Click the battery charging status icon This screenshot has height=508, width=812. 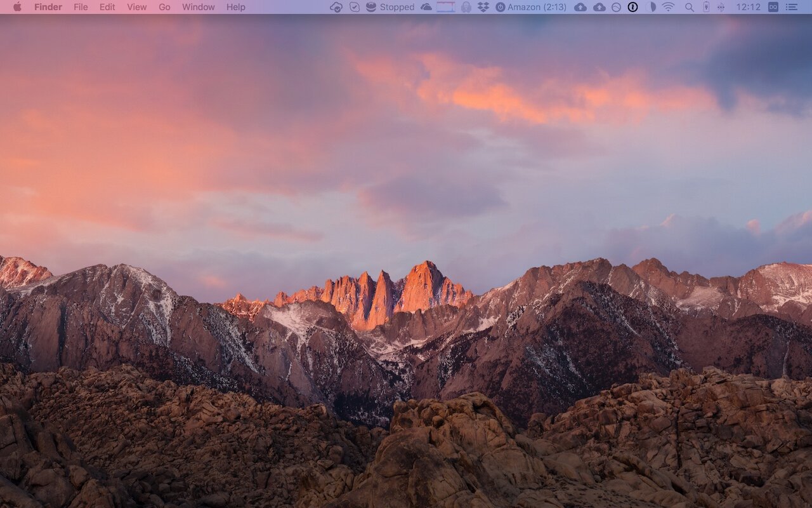pyautogui.click(x=705, y=7)
